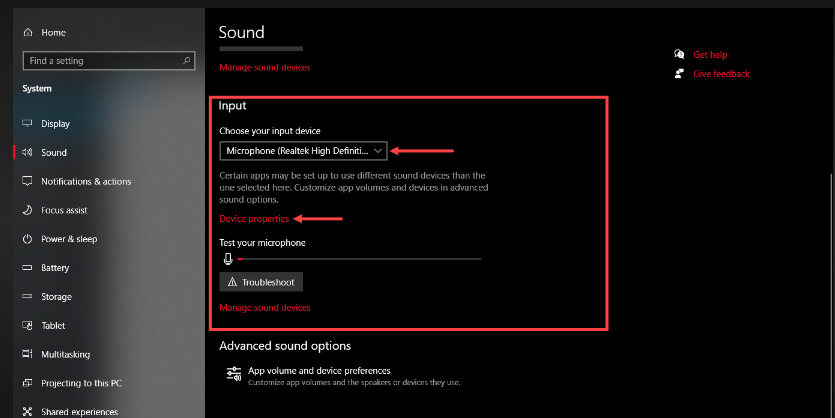The width and height of the screenshot is (835, 418).
Task: Click the Focus assist moon icon
Action: (27, 211)
